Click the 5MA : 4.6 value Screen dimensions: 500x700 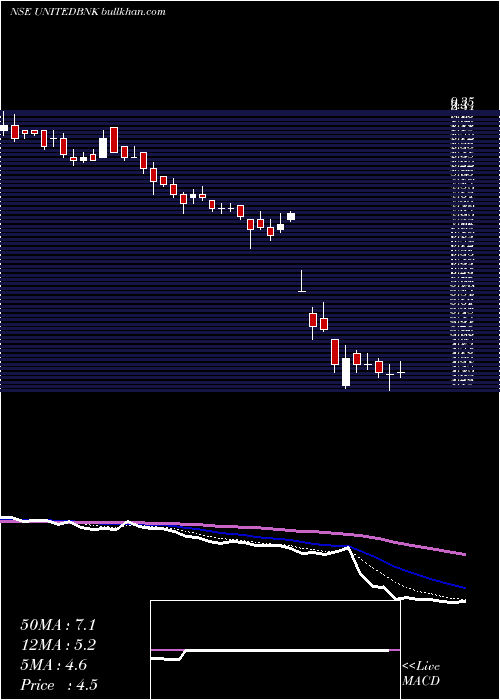click(54, 665)
